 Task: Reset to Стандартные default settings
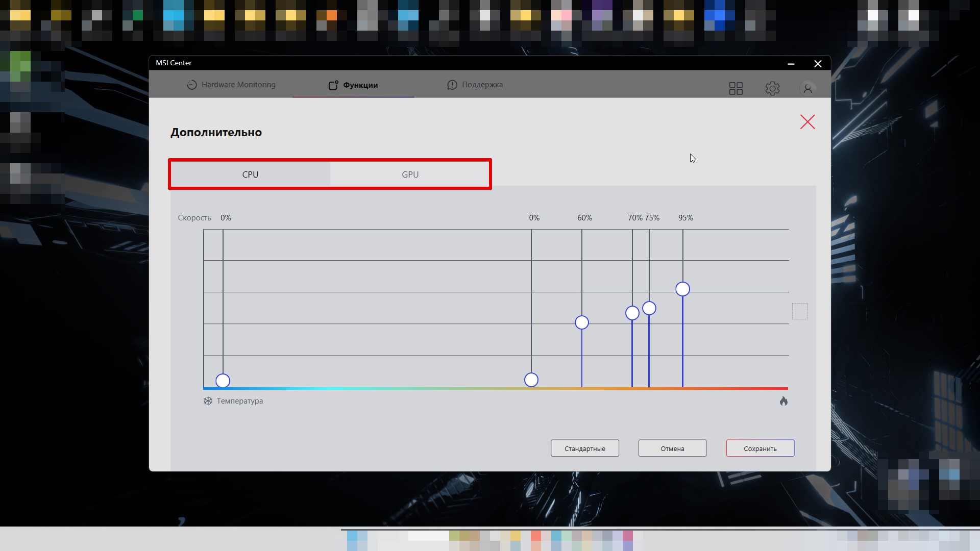tap(585, 448)
